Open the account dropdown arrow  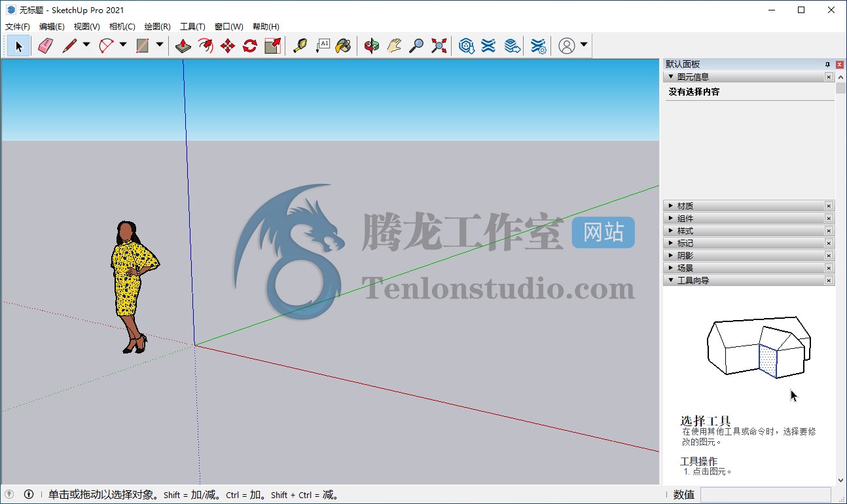[x=584, y=45]
